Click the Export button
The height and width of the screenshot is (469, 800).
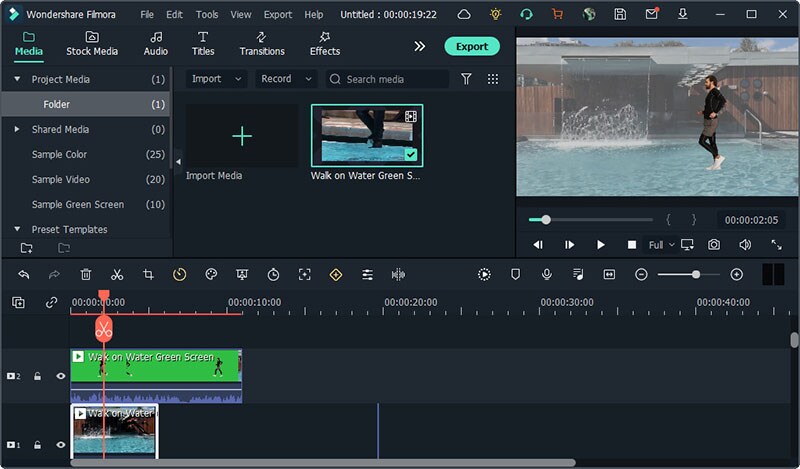click(471, 46)
